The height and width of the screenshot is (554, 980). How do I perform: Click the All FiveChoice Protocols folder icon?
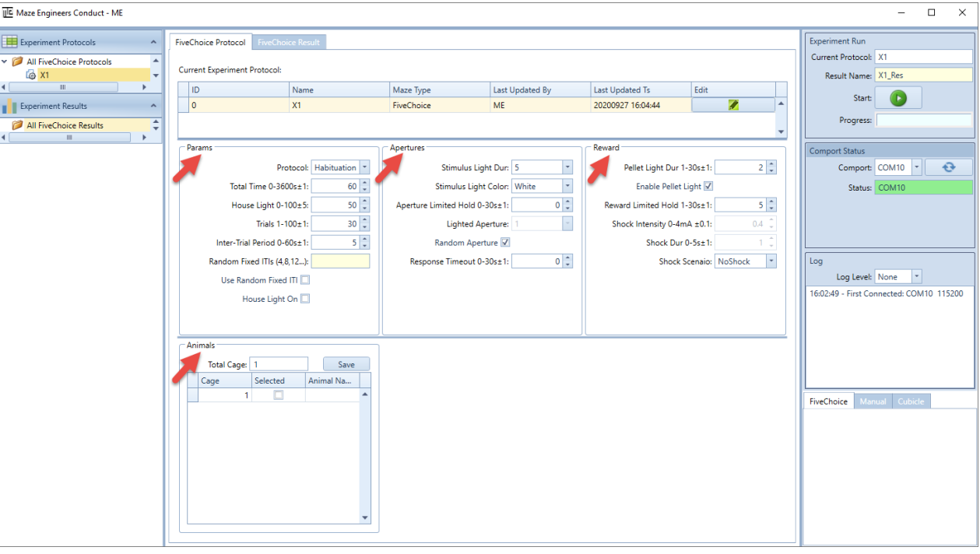click(18, 61)
